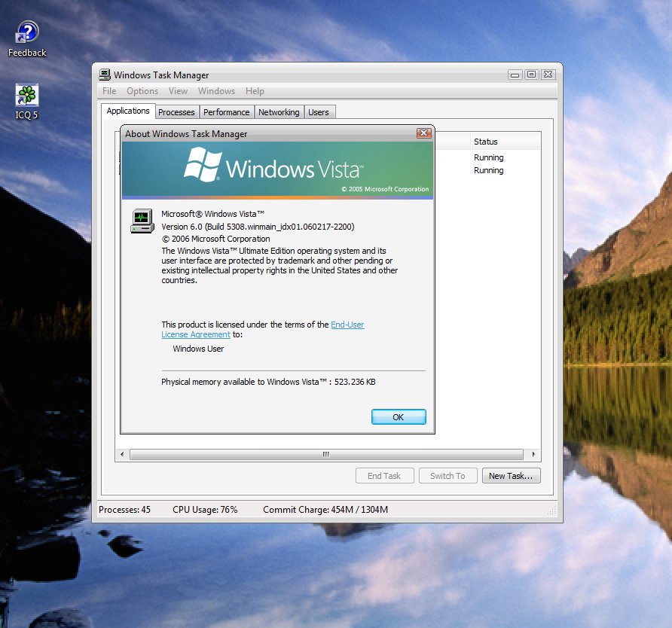672x628 pixels.
Task: Click the Task Manager title bar icon
Action: point(103,75)
